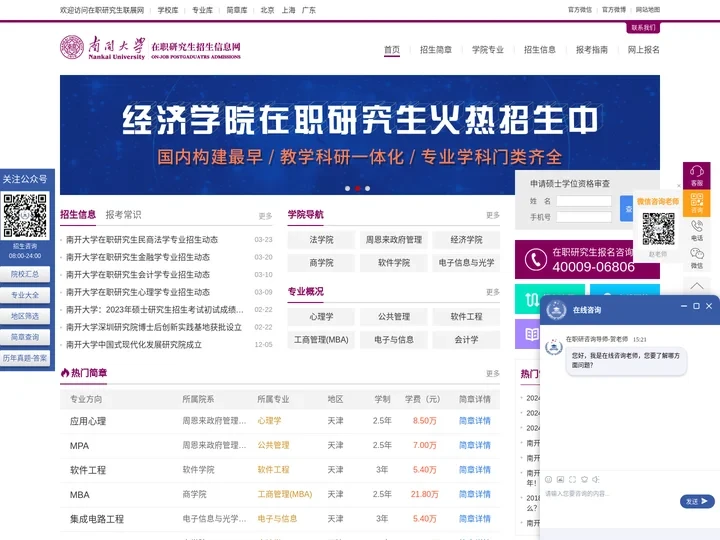
Task: Click the green tile with arrows icon
Action: coord(532,300)
